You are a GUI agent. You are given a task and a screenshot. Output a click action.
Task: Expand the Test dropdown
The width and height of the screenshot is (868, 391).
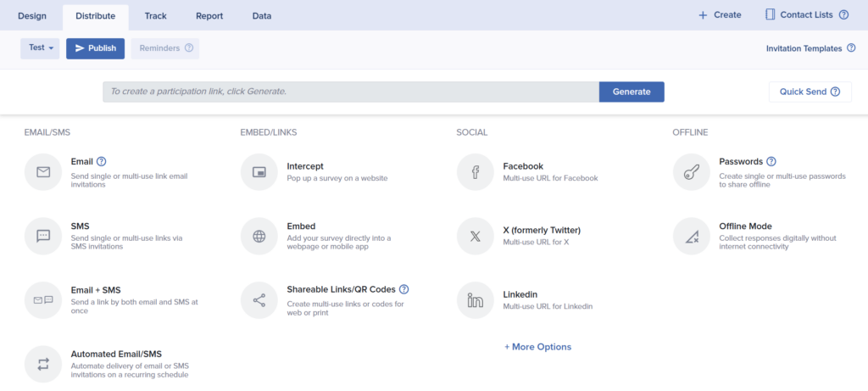(40, 48)
